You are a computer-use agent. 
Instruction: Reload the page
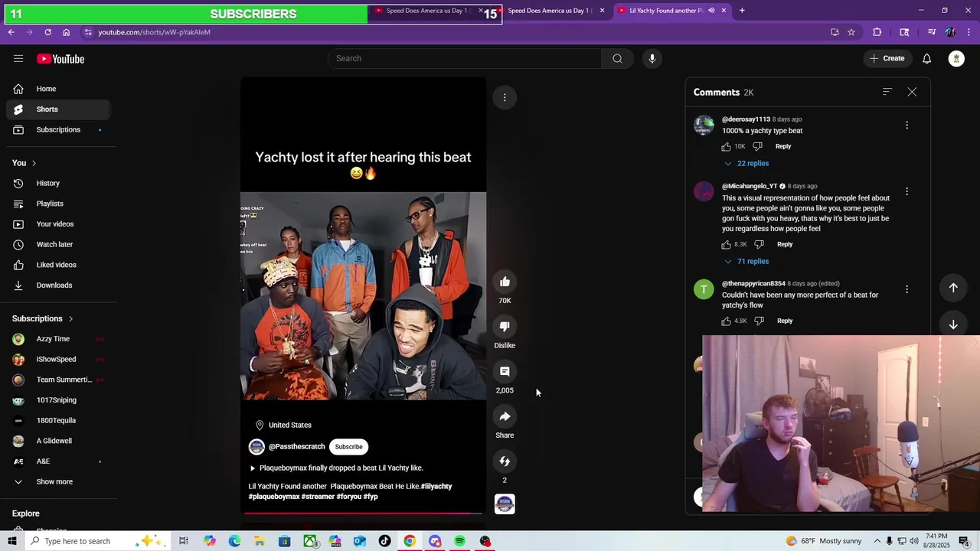click(47, 32)
